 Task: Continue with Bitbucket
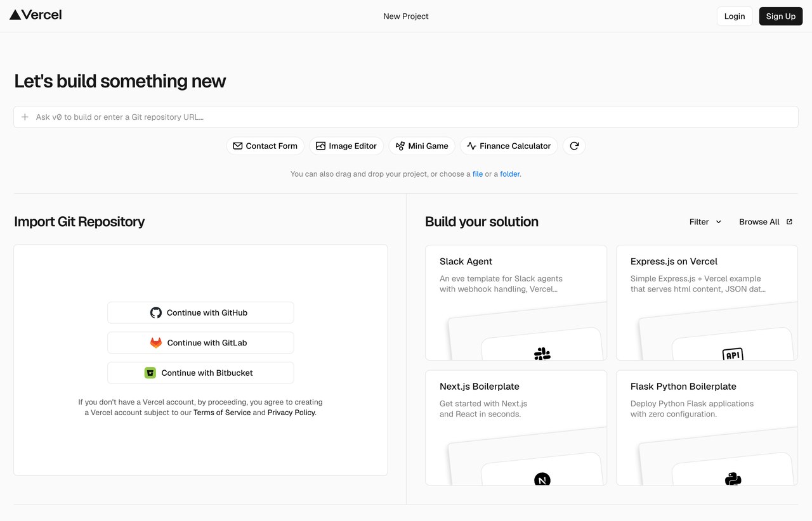coord(200,373)
